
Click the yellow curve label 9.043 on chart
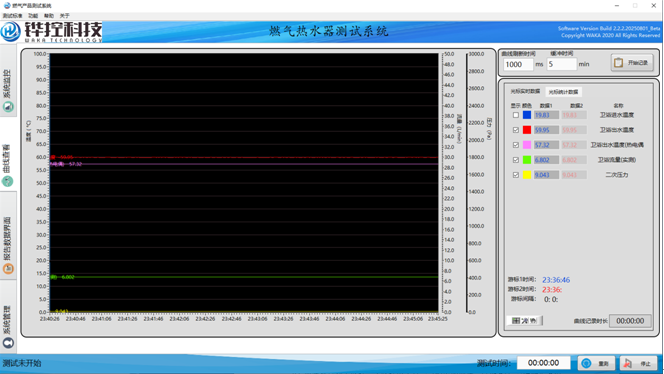tap(61, 310)
